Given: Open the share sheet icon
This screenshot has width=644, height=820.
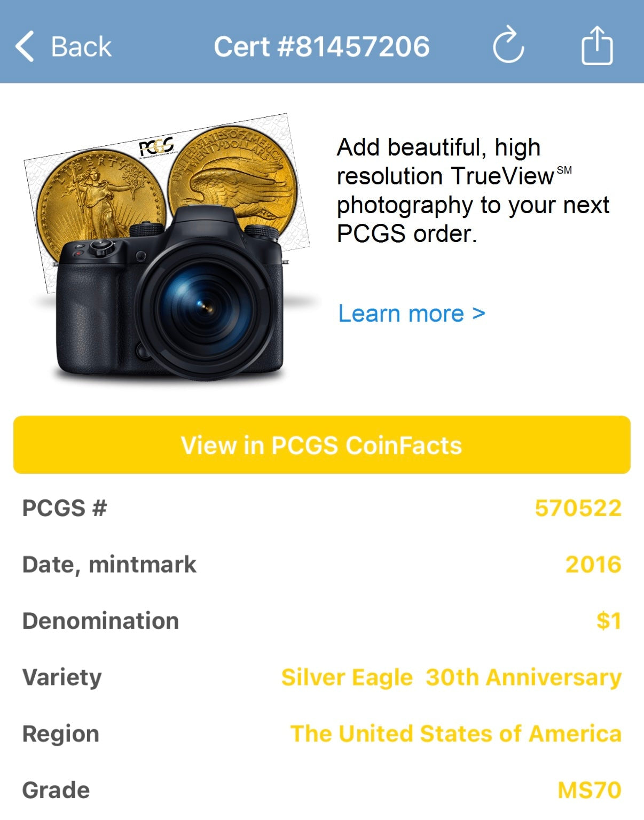Looking at the screenshot, I should 596,46.
